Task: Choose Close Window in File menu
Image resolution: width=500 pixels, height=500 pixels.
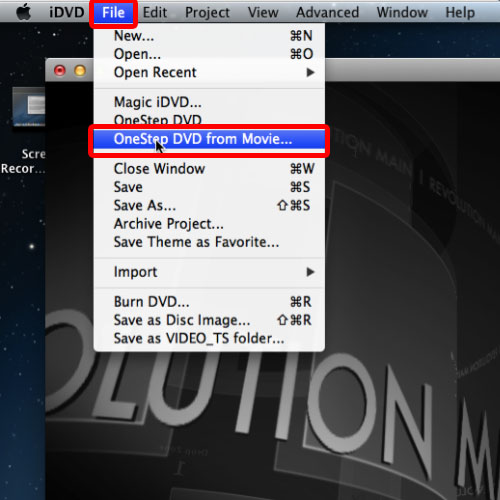Action: click(x=209, y=169)
